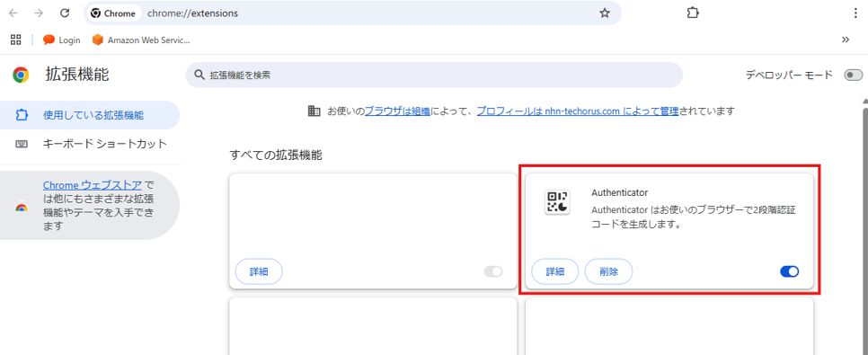Open the Chrome three-dot menu

855,13
